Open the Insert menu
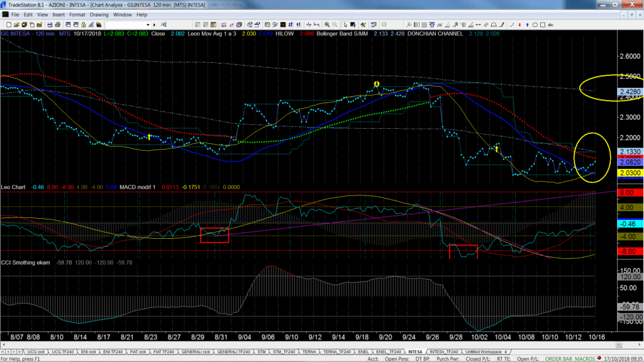 pyautogui.click(x=58, y=15)
